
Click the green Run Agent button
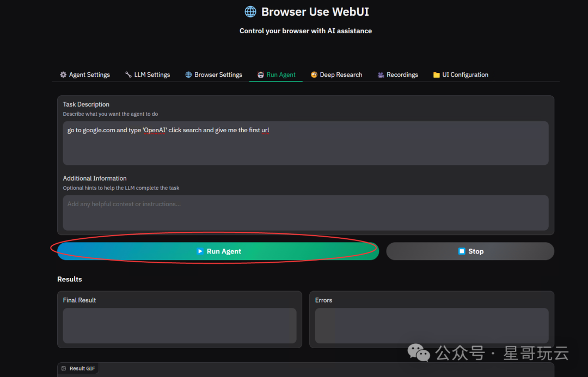218,251
